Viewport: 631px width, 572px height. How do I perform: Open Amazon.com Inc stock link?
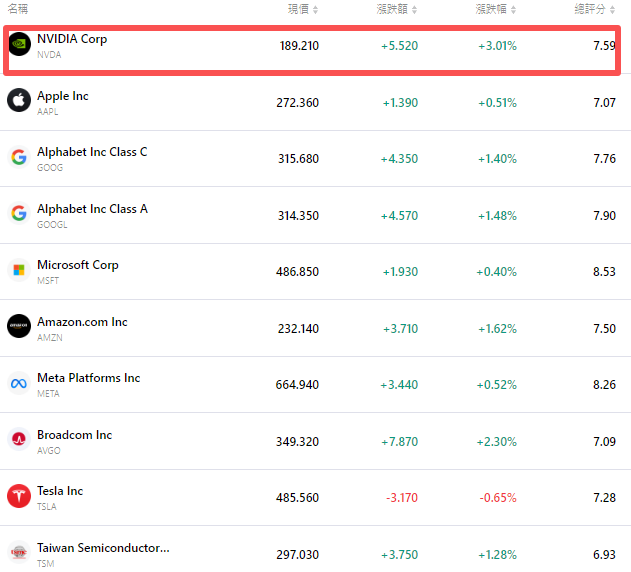(x=82, y=322)
